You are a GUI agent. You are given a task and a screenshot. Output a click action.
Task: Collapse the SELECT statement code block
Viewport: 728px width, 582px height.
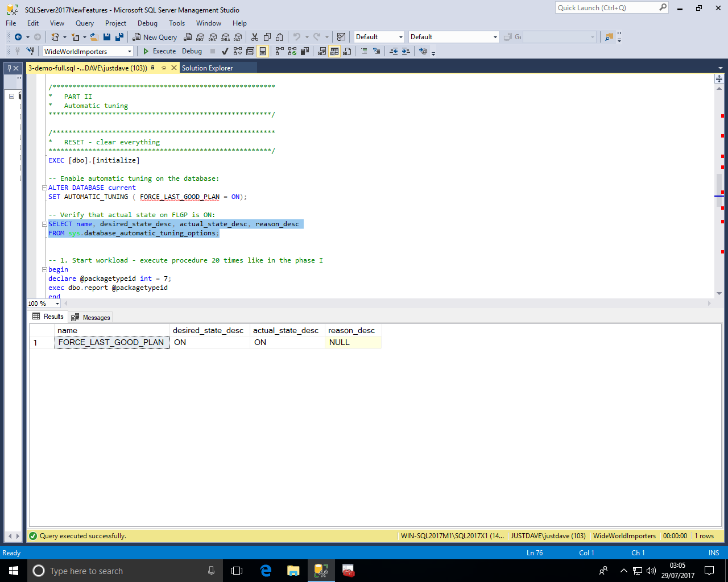44,224
